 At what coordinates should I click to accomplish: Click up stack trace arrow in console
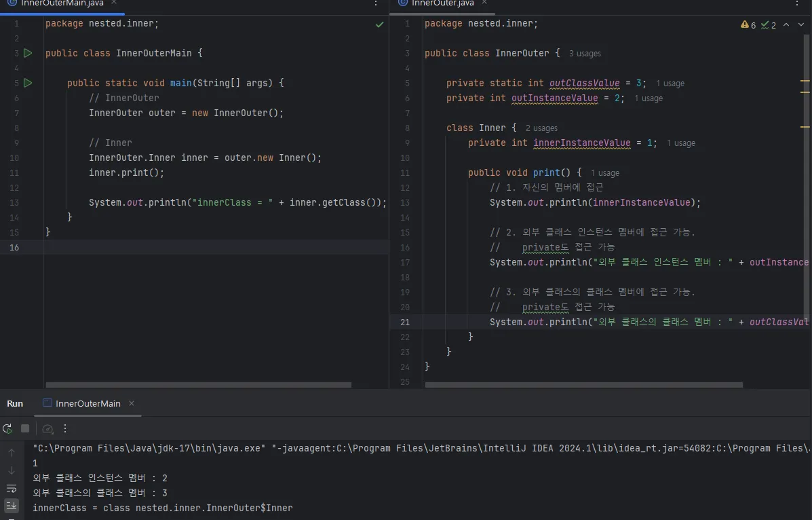12,453
